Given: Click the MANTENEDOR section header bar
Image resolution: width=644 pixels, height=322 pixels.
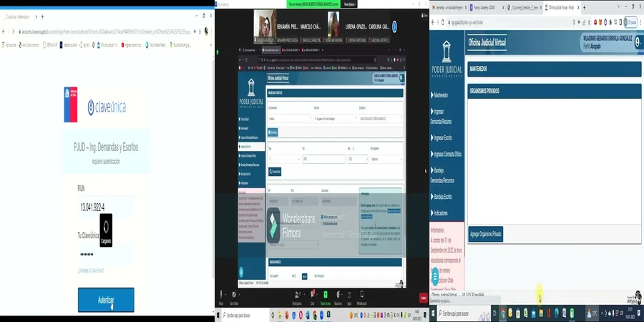Looking at the screenshot, I should pos(554,69).
